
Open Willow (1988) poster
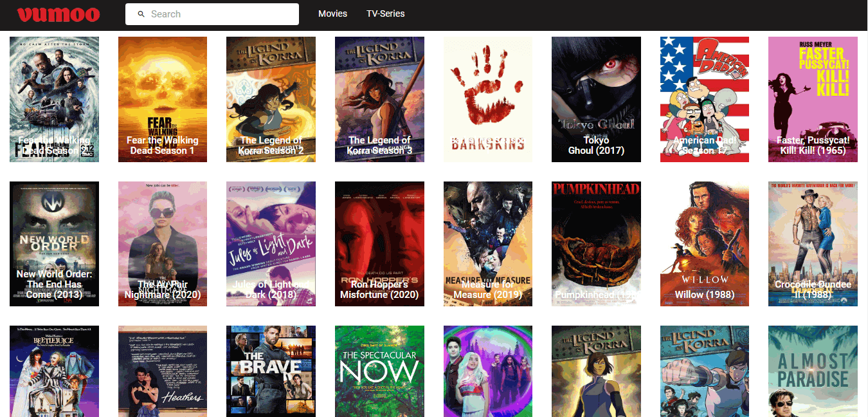705,244
